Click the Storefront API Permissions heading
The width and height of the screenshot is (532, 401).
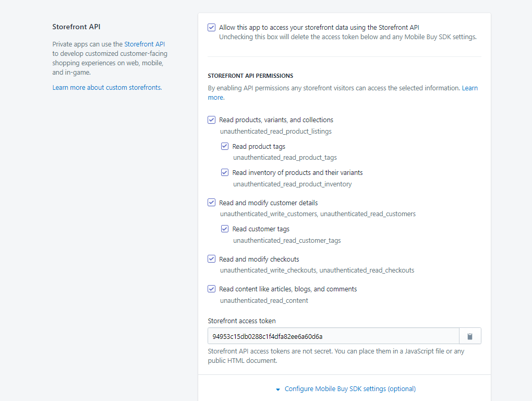pos(250,76)
